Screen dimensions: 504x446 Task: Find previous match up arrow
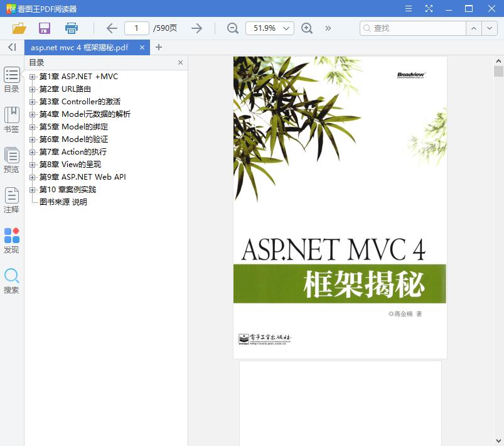(473, 28)
